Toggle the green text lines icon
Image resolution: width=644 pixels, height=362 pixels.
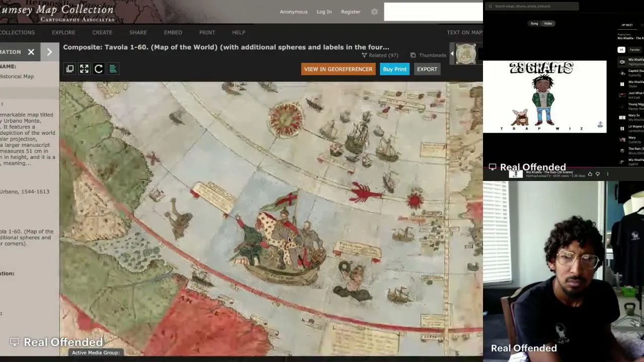[113, 69]
